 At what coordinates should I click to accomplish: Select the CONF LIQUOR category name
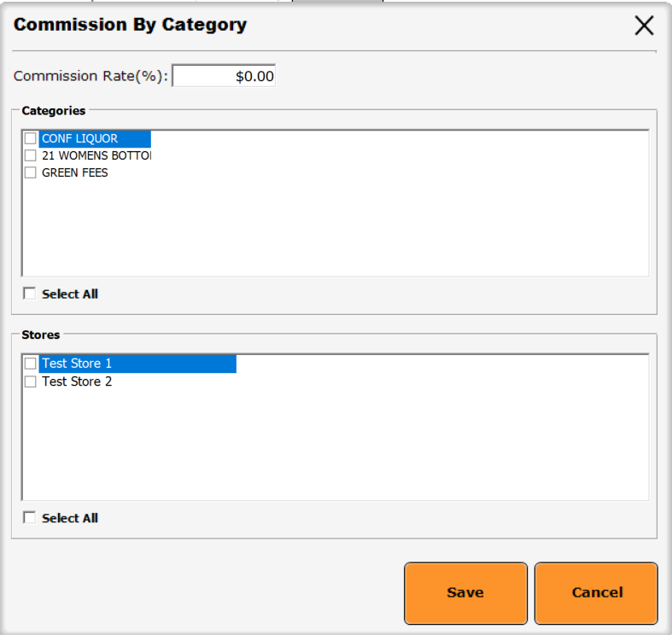(80, 138)
